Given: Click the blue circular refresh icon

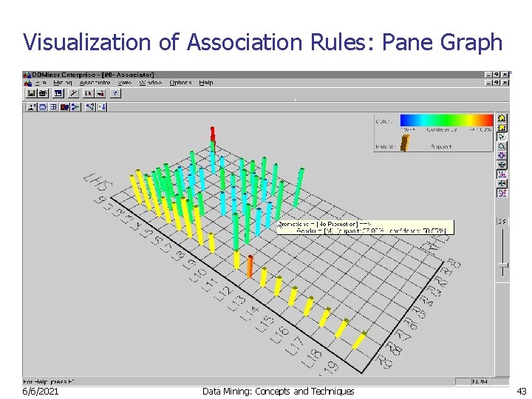Looking at the screenshot, I should click(x=43, y=107).
